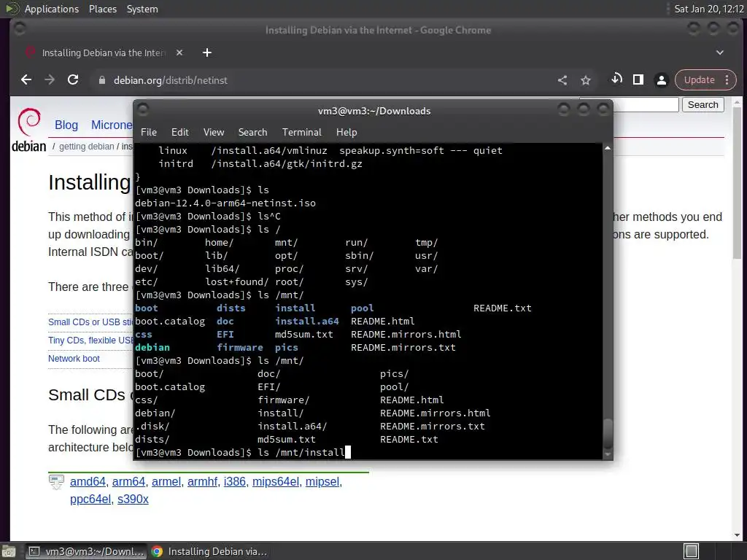This screenshot has width=747, height=560.
Task: Click the site lock icon in address bar
Action: point(101,80)
